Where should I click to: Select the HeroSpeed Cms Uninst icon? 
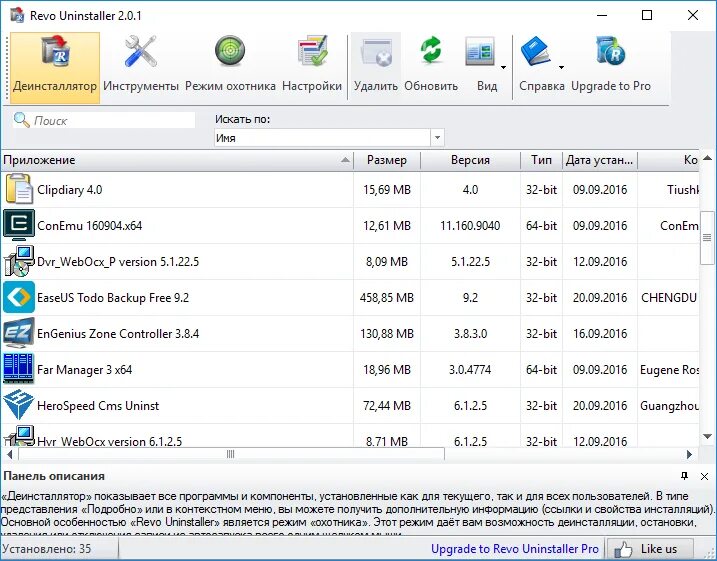pyautogui.click(x=18, y=405)
